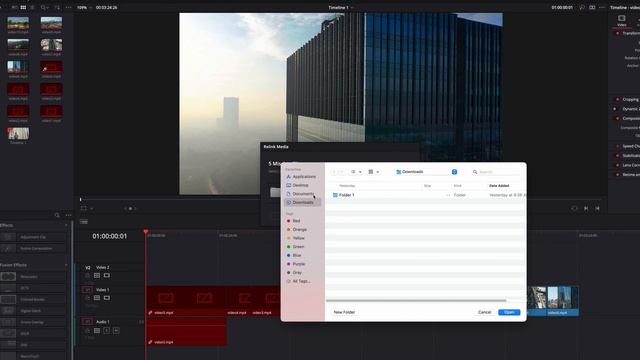Click the file dialog search field
640x360 pixels.
[x=496, y=172]
